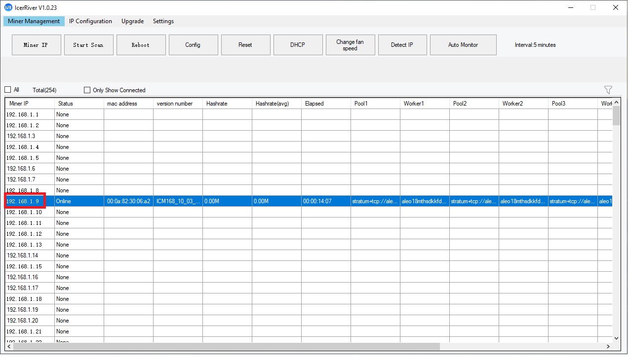Select the row for 192.168.1.10
629x364 pixels.
[309, 212]
